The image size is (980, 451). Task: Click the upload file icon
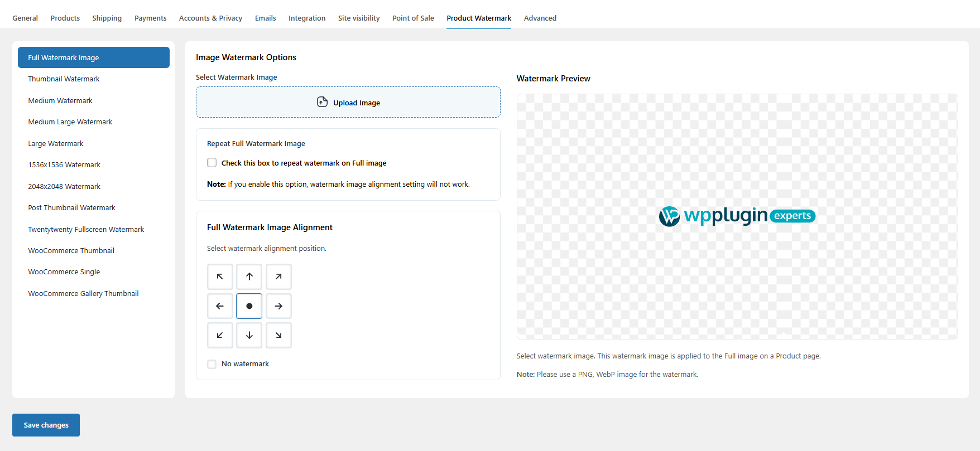tap(322, 102)
